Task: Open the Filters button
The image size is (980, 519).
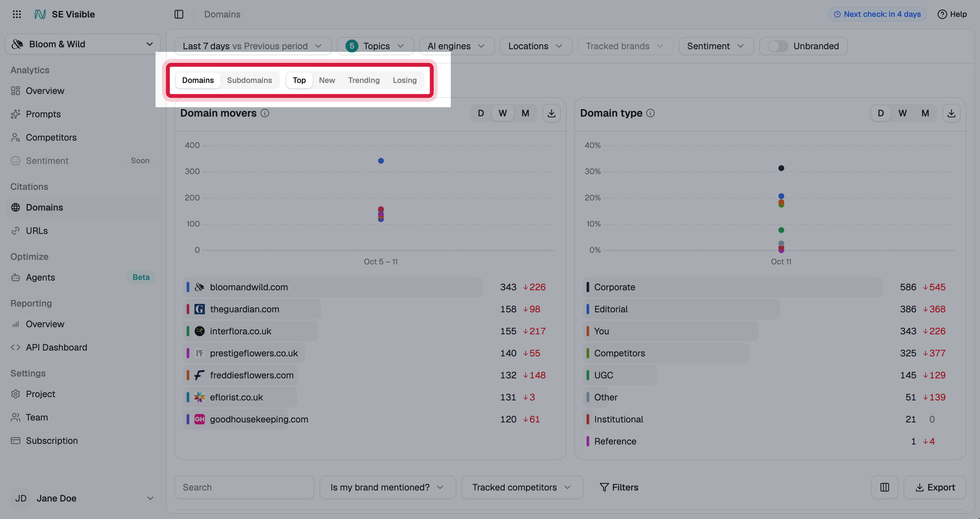Action: pyautogui.click(x=619, y=487)
